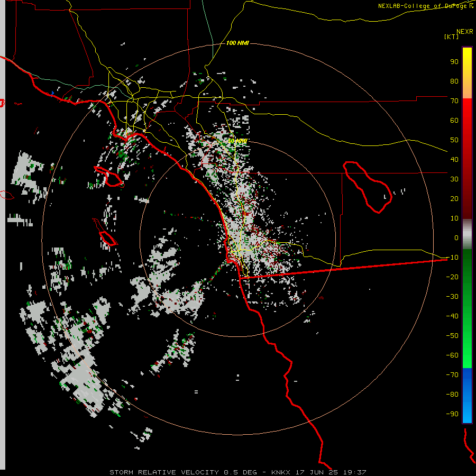
Task: Select the bright green segment of the color bar
Action: 467,337
